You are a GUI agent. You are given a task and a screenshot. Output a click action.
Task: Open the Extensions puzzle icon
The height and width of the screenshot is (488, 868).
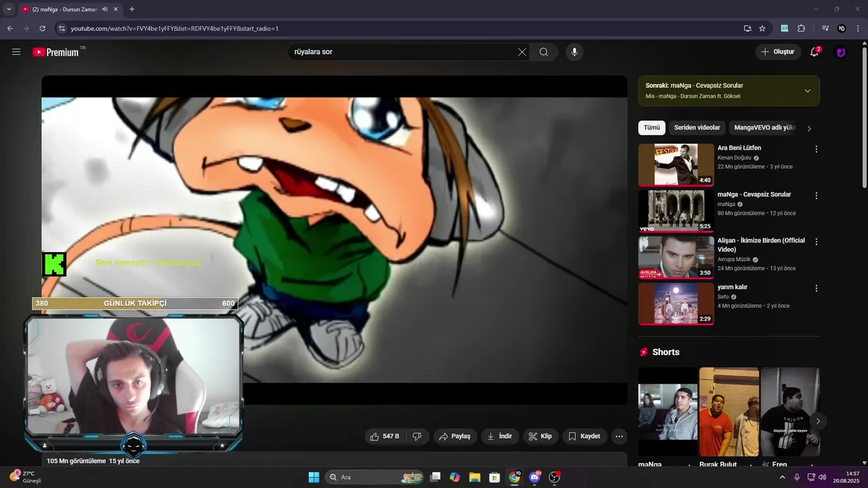[x=802, y=28]
